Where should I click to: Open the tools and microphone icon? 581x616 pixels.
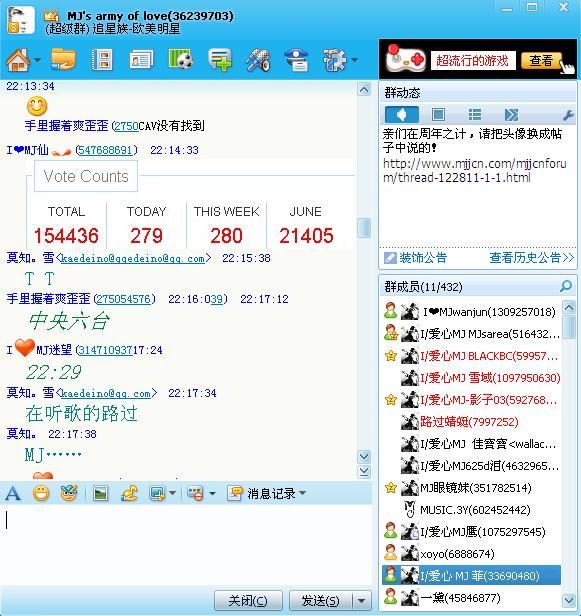tap(258, 60)
